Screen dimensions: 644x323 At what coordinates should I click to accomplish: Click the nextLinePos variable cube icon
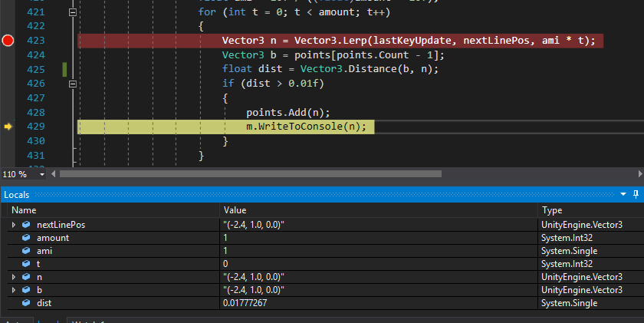[x=26, y=225]
